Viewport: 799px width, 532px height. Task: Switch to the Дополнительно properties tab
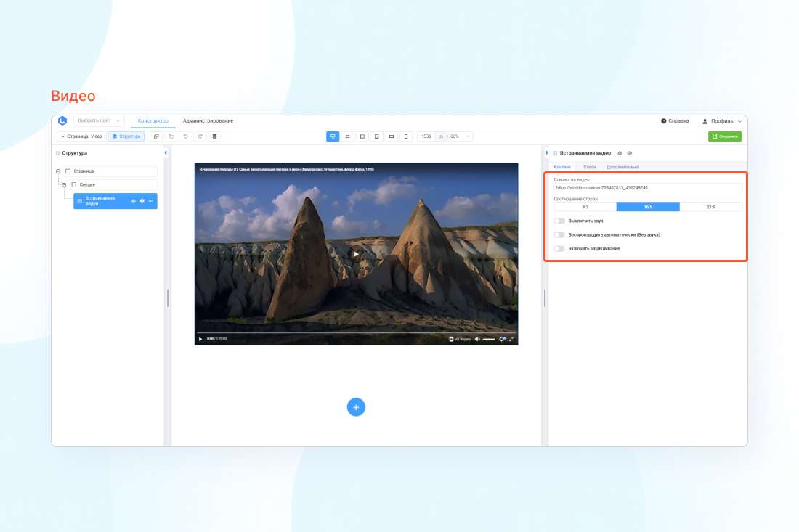point(622,167)
